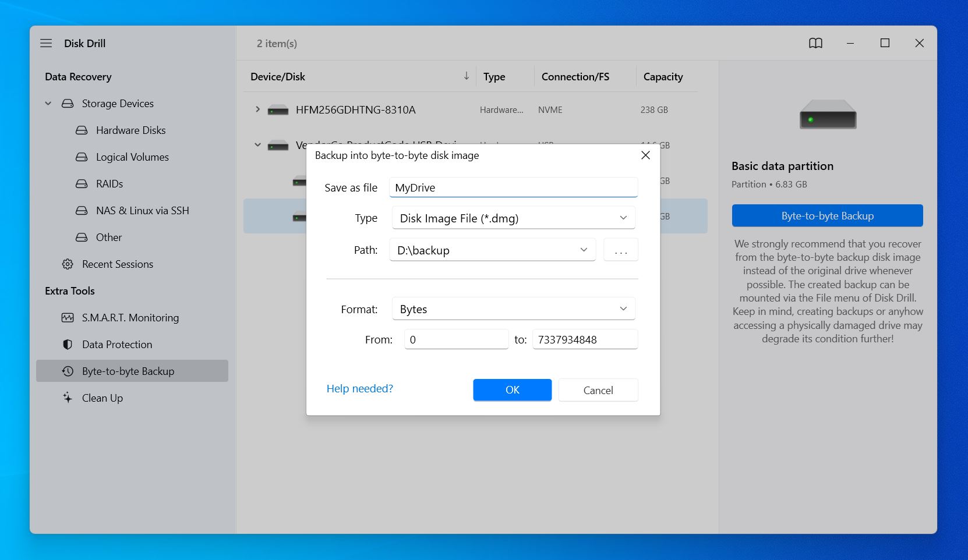Click the Data Recovery section heading

(x=78, y=77)
